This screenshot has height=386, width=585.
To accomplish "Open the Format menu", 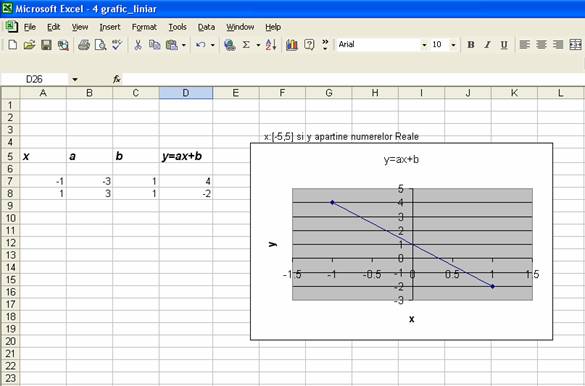I will 144,27.
